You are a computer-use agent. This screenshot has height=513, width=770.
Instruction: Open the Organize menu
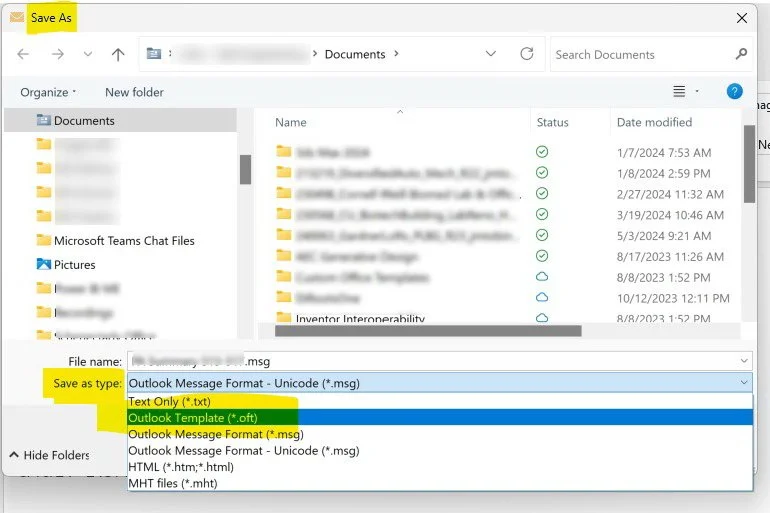click(x=48, y=92)
